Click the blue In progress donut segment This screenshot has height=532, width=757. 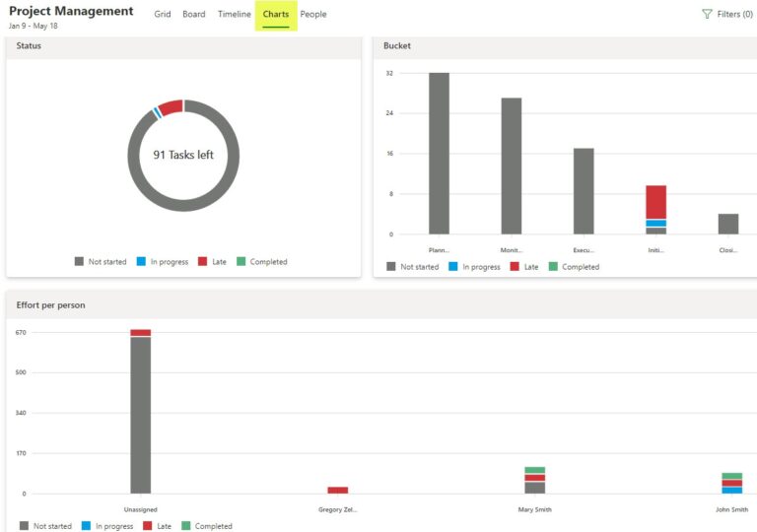(157, 113)
